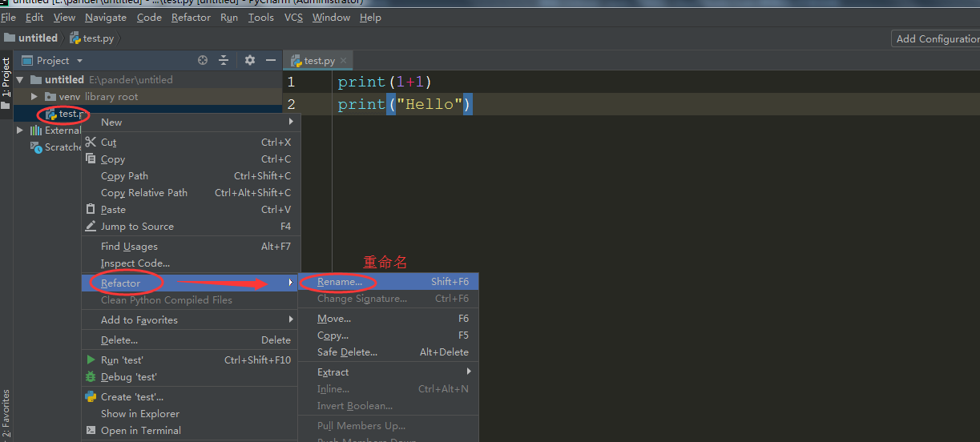The height and width of the screenshot is (442, 980).
Task: Open the Refactor menu in menu bar
Action: coord(191,17)
